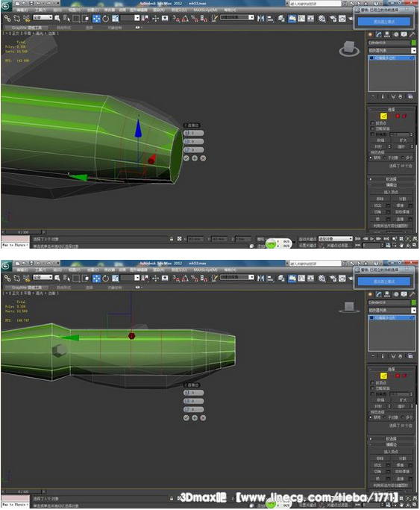Open Curve Editor from upper toolbar
The height and width of the screenshot is (510, 420).
coord(301,19)
